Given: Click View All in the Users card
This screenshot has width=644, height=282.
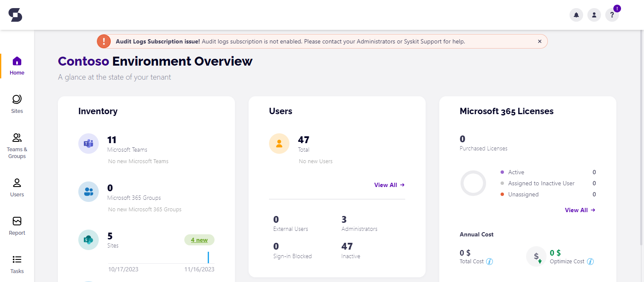Looking at the screenshot, I should coord(389,185).
